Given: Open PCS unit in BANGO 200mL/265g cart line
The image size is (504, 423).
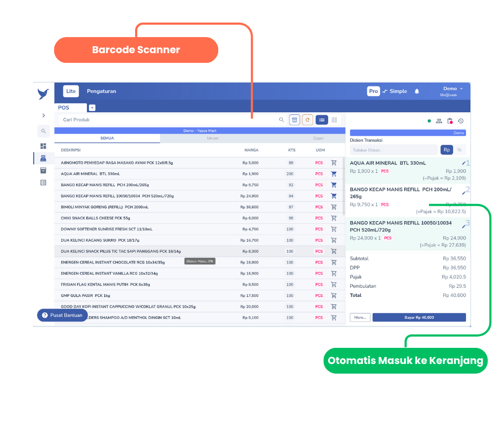Looking at the screenshot, I should click(385, 205).
